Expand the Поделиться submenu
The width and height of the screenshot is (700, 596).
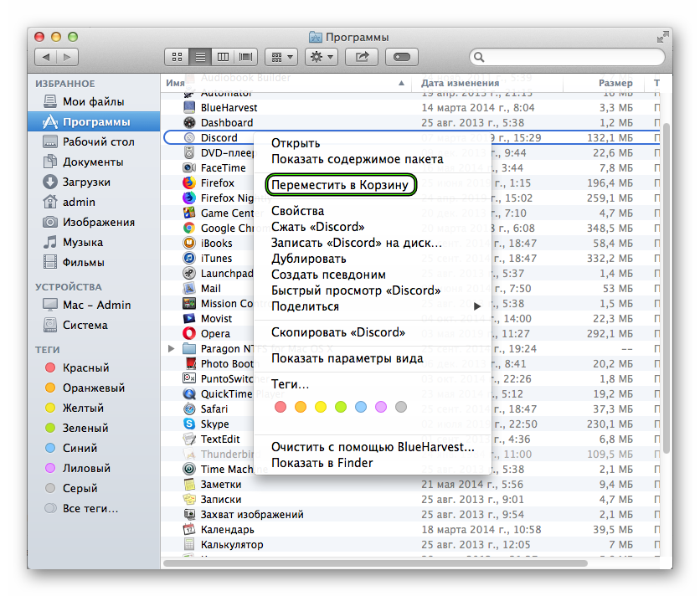[373, 306]
